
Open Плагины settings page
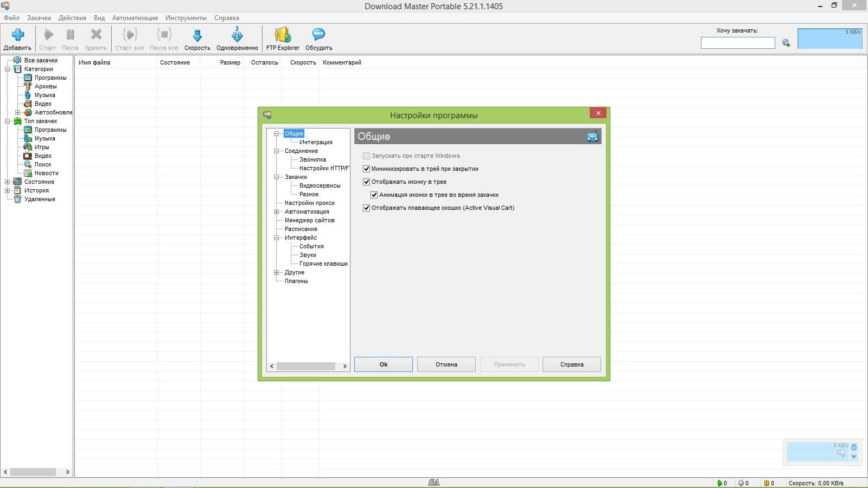(296, 281)
